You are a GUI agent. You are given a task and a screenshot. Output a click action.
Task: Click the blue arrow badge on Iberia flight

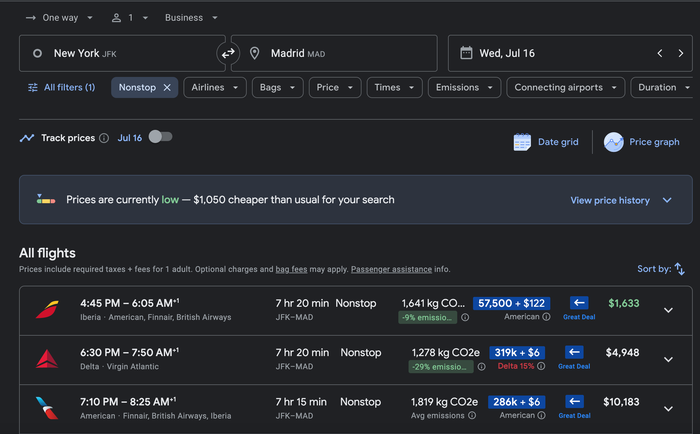click(579, 303)
